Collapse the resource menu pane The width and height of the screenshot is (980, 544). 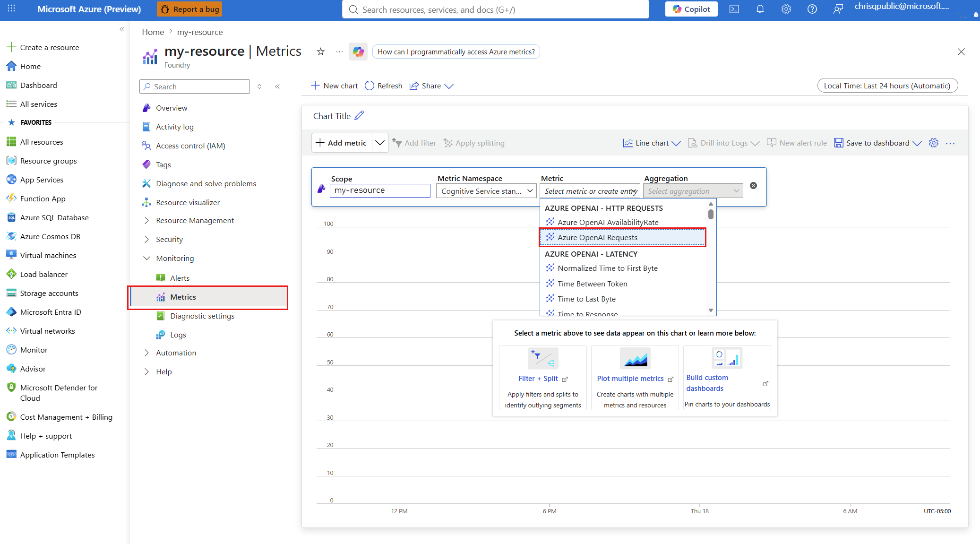point(277,86)
